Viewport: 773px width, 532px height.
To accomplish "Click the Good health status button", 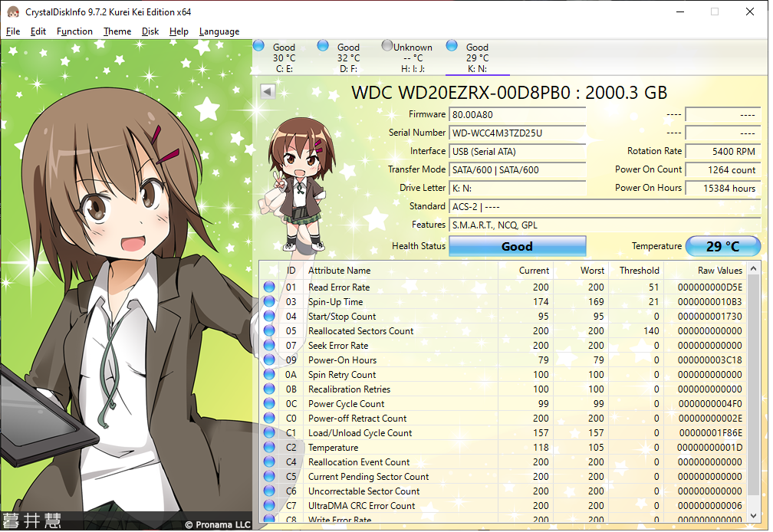I will pos(517,246).
